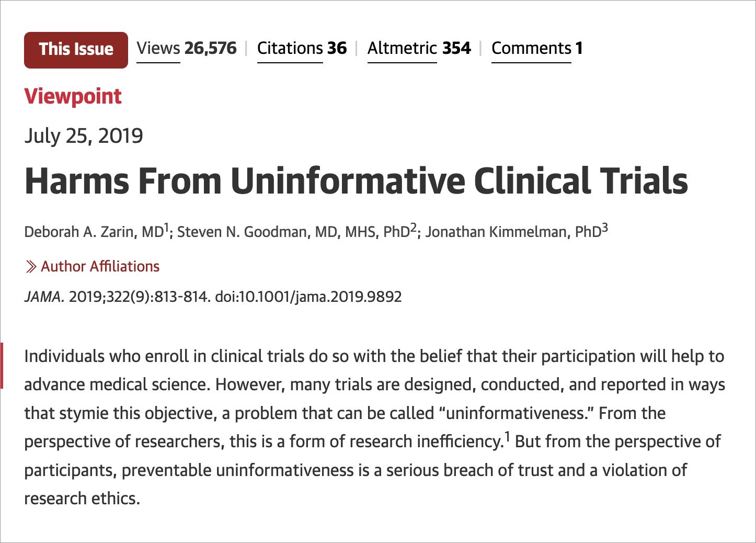The height and width of the screenshot is (543, 756).
Task: Expand the Author Affiliations section
Action: (100, 266)
